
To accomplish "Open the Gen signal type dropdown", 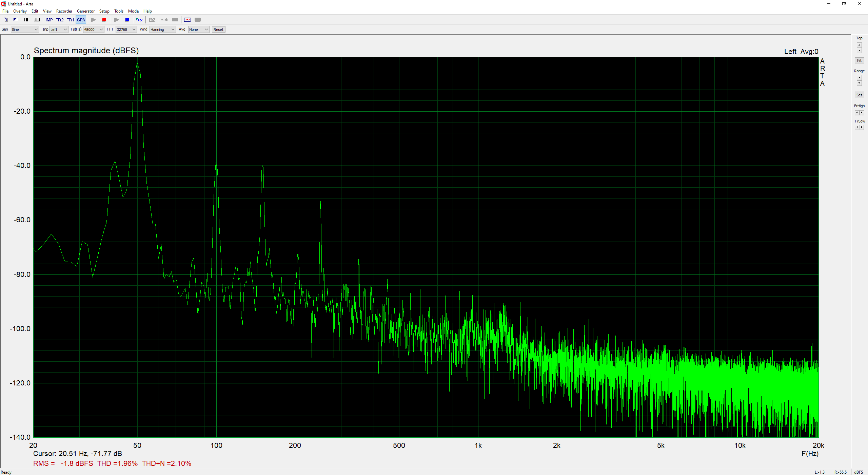I will click(25, 30).
